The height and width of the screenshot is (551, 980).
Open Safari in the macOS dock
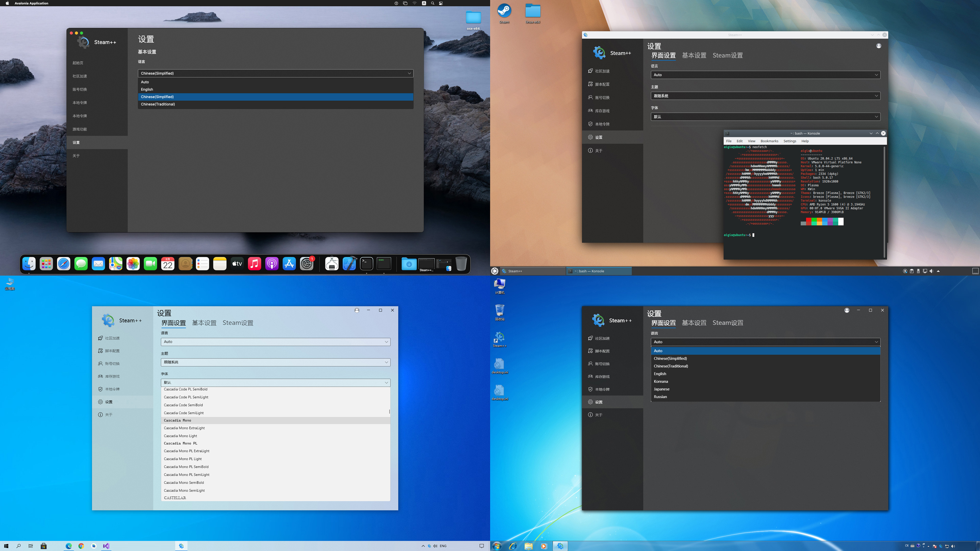64,264
